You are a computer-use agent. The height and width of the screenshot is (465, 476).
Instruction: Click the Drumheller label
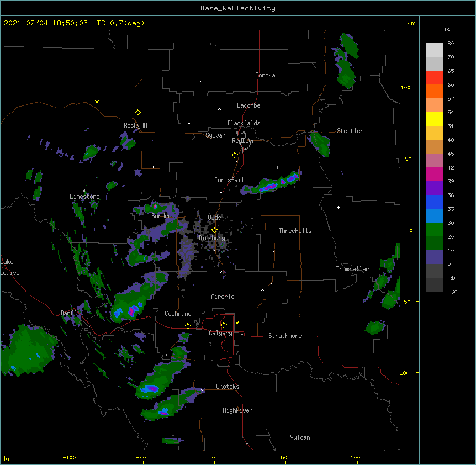point(352,269)
